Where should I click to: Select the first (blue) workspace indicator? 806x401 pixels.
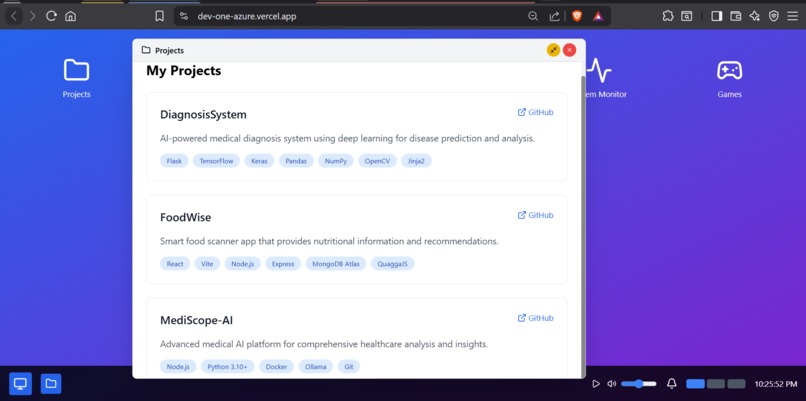coord(695,384)
